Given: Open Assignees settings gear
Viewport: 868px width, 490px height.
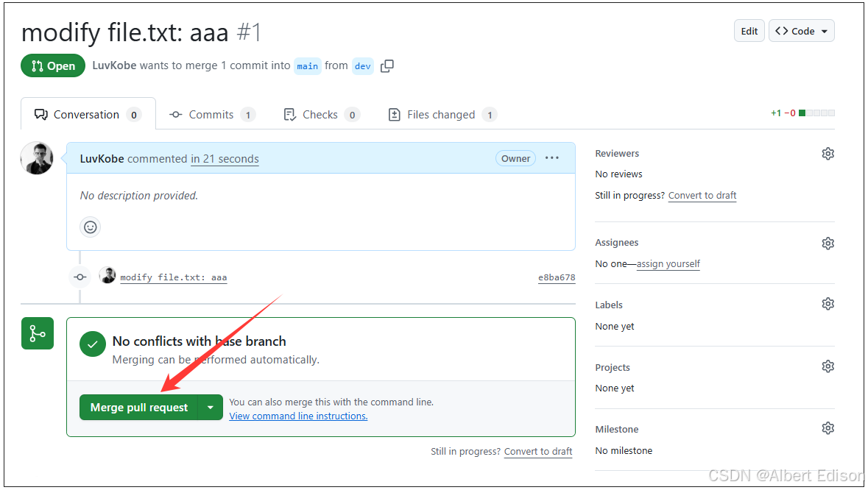Looking at the screenshot, I should point(828,244).
